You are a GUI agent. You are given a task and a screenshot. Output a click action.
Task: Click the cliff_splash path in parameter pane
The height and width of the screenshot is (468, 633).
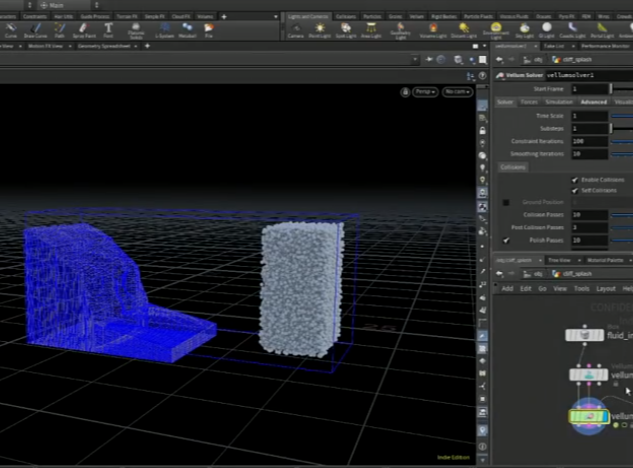(572, 60)
